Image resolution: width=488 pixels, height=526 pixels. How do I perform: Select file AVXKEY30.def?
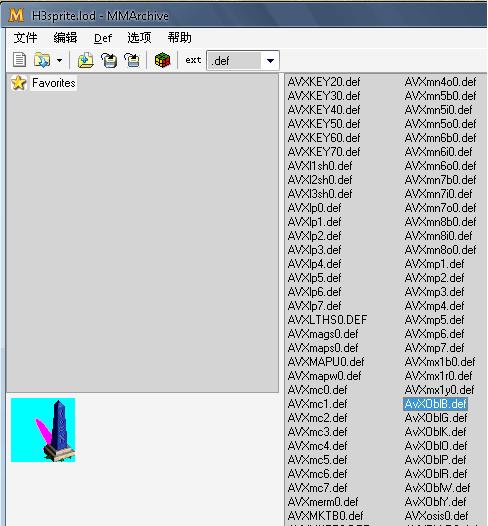click(x=324, y=96)
